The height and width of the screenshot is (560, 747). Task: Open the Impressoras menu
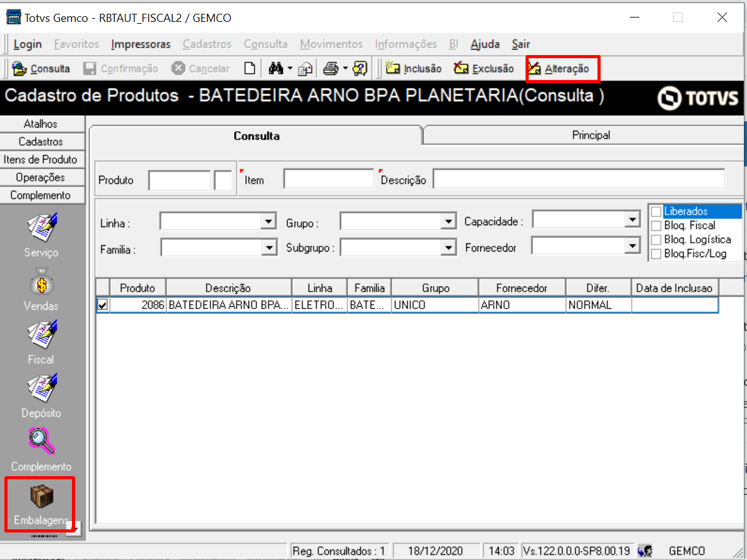coord(141,44)
